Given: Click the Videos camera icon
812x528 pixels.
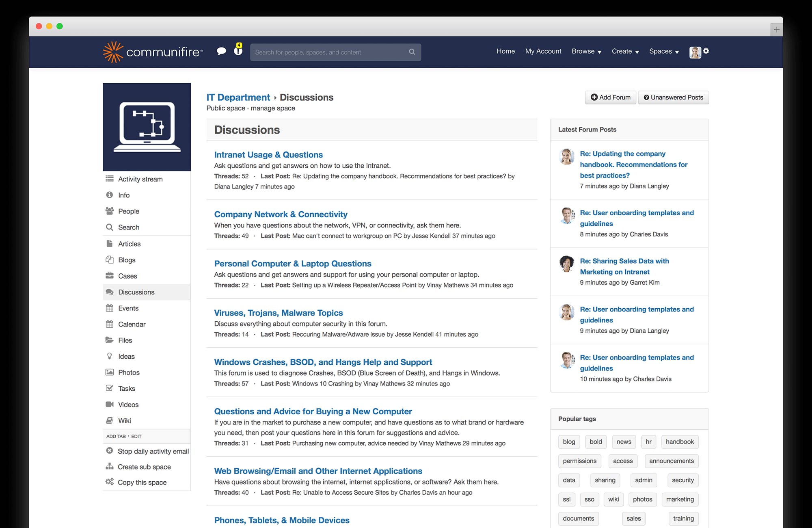Looking at the screenshot, I should 110,404.
